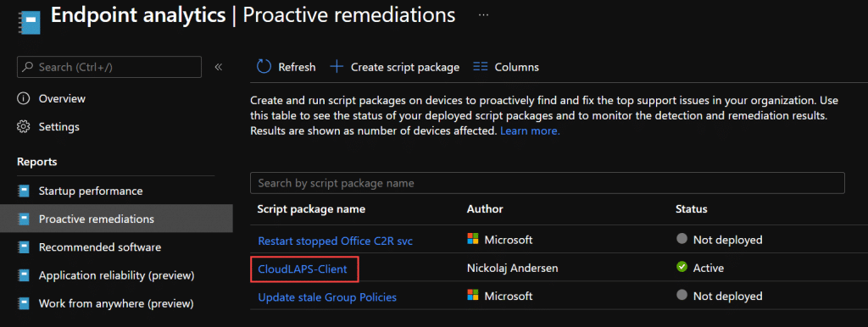Open Restart stopped Office C2R svc package

tap(336, 241)
